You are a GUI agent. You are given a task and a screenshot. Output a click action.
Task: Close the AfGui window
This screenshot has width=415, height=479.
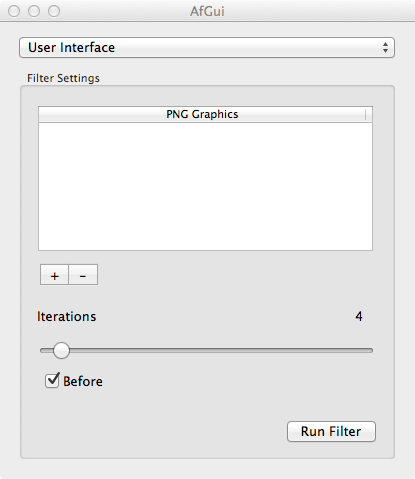(x=14, y=11)
